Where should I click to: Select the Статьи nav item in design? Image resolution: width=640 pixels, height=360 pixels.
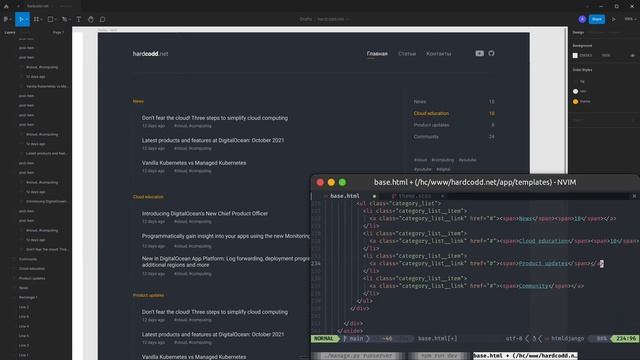pos(407,53)
